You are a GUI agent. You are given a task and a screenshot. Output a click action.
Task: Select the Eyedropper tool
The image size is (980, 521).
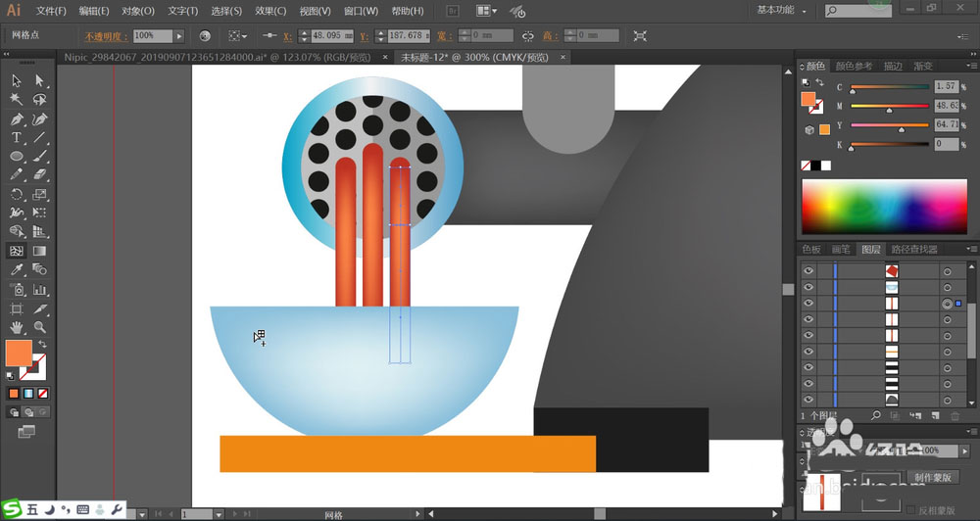pos(17,270)
